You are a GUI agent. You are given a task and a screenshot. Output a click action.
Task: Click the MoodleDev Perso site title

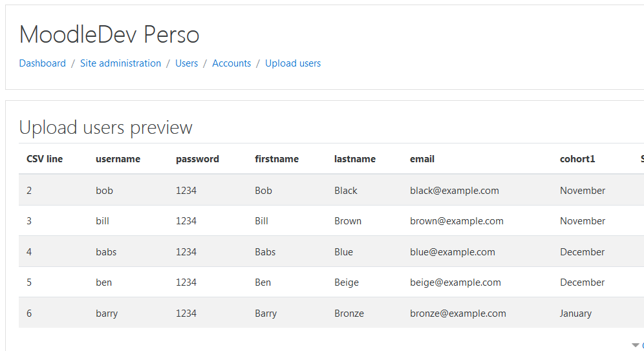[x=109, y=34]
